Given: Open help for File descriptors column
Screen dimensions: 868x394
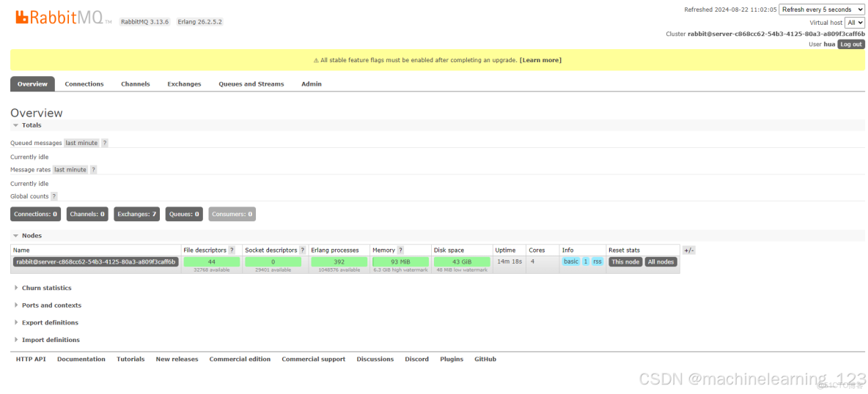Looking at the screenshot, I should click(x=232, y=250).
